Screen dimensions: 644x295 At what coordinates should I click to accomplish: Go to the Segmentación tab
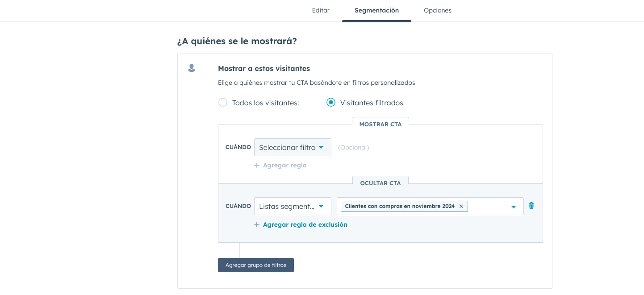pyautogui.click(x=376, y=10)
